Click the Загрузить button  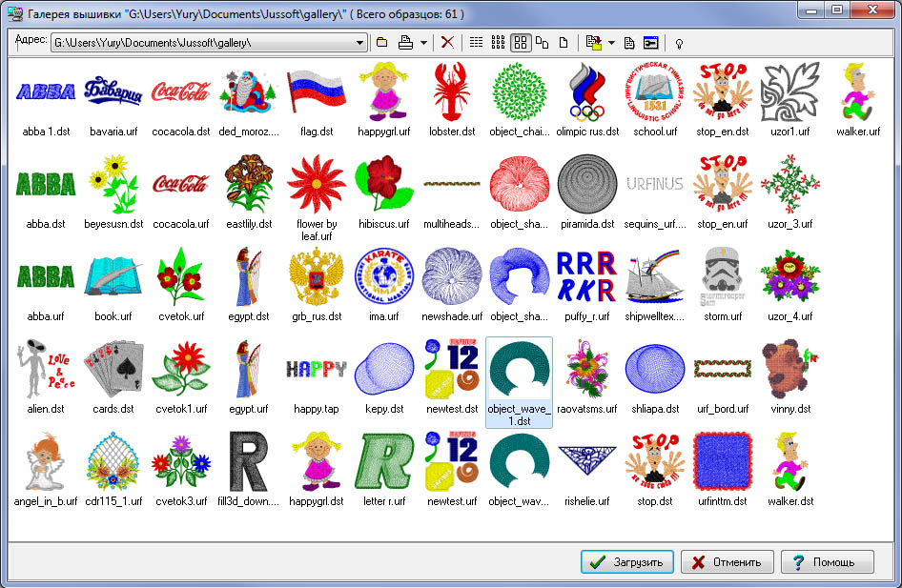point(625,561)
